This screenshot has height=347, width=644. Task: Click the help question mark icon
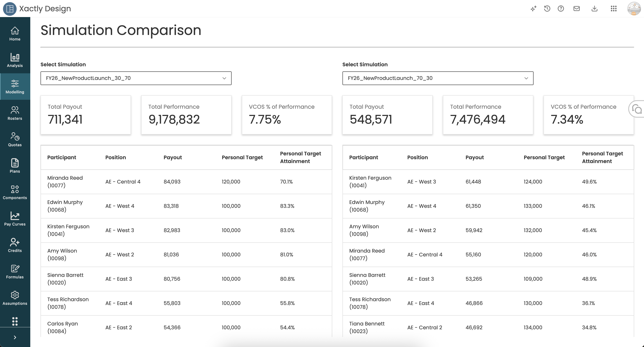click(x=561, y=9)
